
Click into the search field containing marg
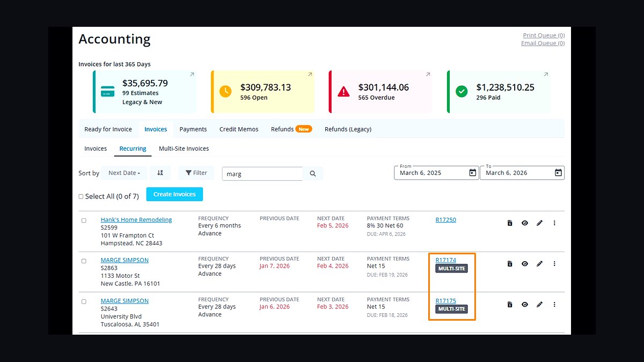[x=262, y=174]
